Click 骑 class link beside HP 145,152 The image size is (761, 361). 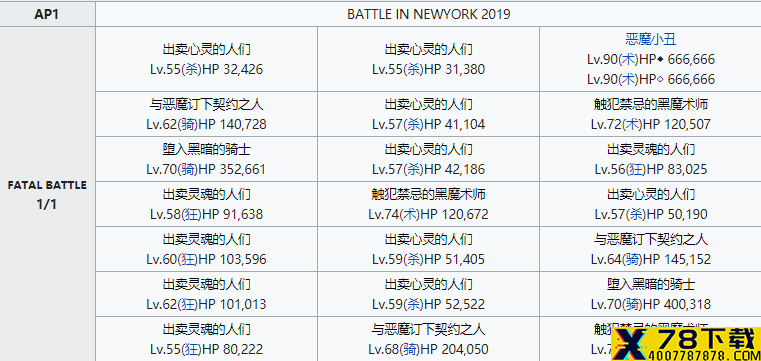[631, 260]
